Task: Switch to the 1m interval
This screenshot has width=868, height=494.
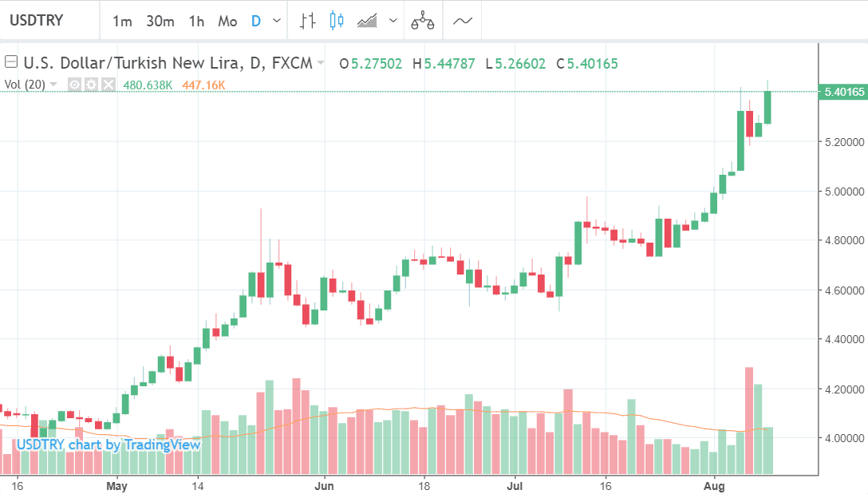Action: (x=122, y=22)
